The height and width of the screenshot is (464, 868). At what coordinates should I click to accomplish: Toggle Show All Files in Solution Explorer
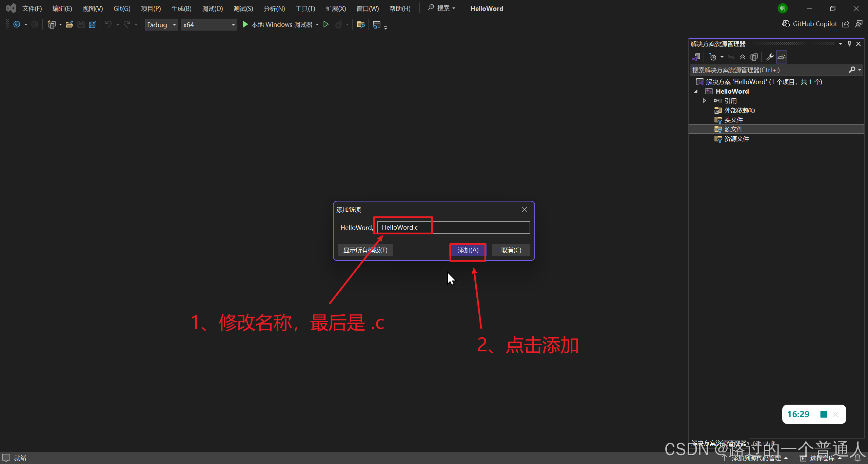(754, 57)
